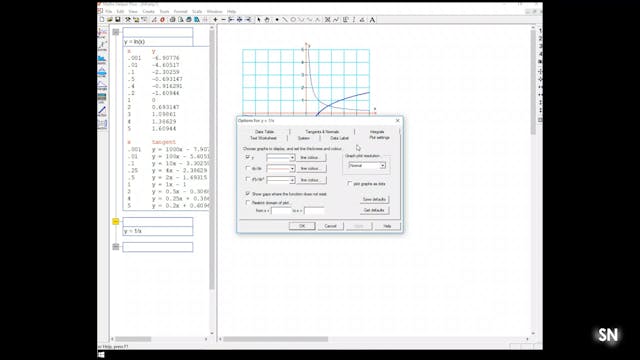Select the line segment drawing tool
The width and height of the screenshot is (640, 360).
285,20
